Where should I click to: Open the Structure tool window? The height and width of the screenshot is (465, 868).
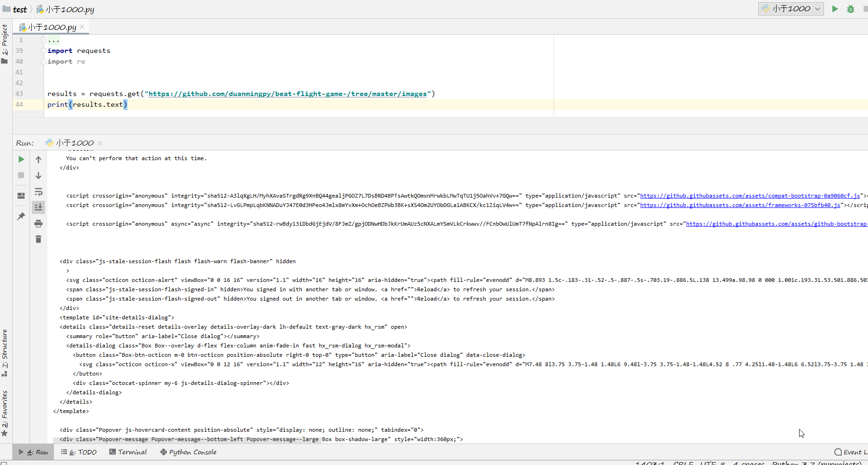[x=5, y=353]
